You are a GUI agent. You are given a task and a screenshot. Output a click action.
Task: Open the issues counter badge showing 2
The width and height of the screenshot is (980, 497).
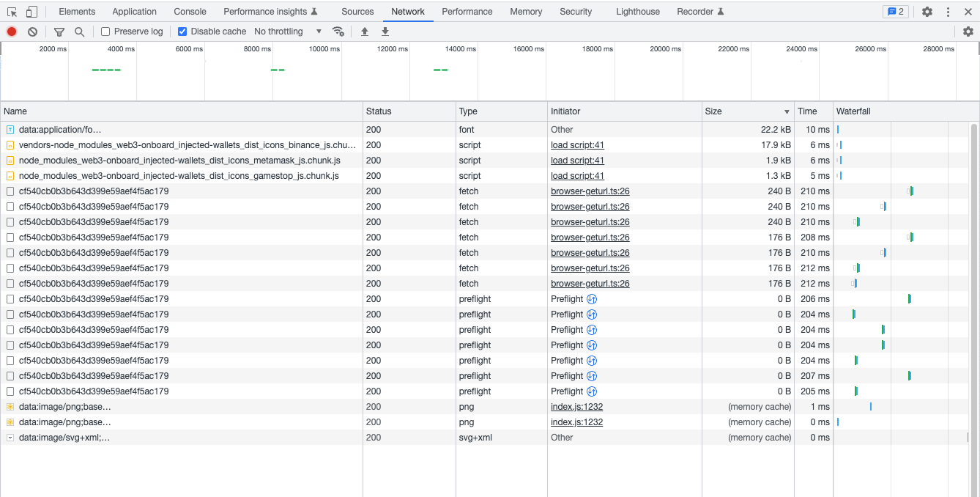tap(895, 11)
